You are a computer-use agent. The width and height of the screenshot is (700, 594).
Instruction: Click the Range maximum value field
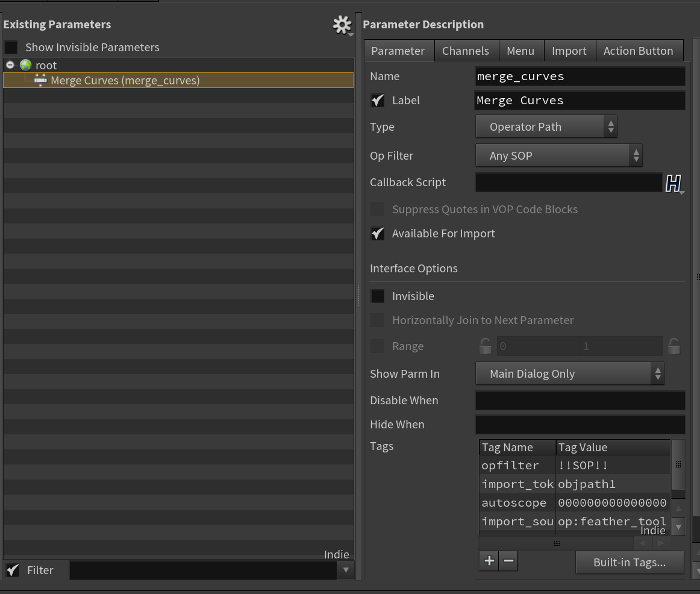(x=621, y=346)
